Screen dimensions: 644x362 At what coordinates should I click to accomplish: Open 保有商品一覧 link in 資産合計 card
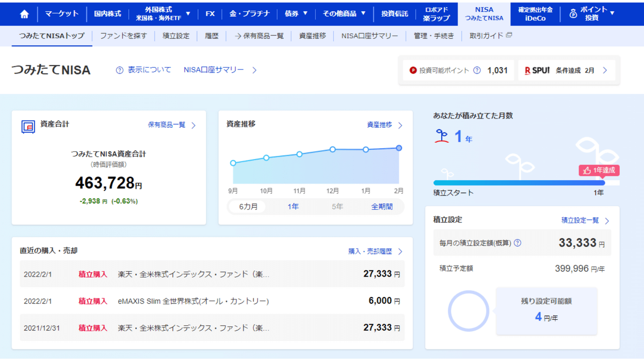[x=167, y=125]
